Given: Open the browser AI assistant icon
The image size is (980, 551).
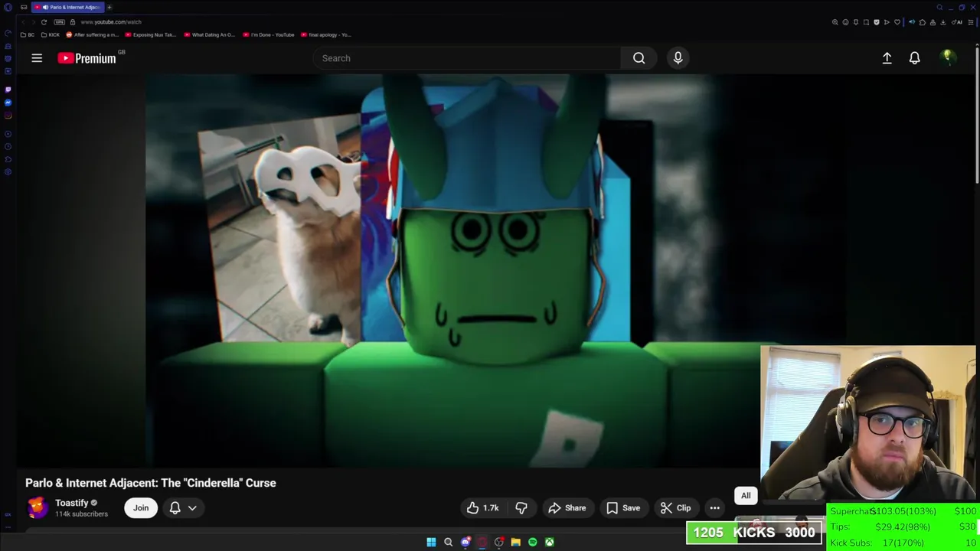Looking at the screenshot, I should coord(955,22).
